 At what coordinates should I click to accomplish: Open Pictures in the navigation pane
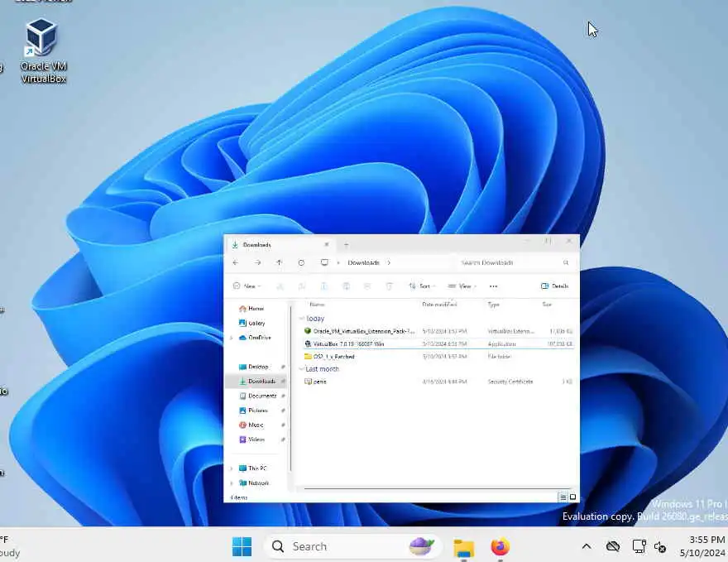(x=254, y=411)
